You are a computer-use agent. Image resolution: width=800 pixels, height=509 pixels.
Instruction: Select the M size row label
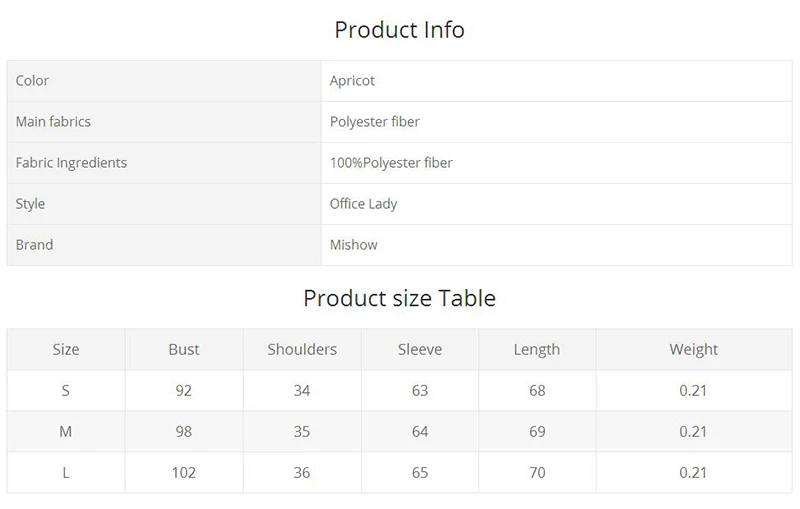pyautogui.click(x=65, y=431)
